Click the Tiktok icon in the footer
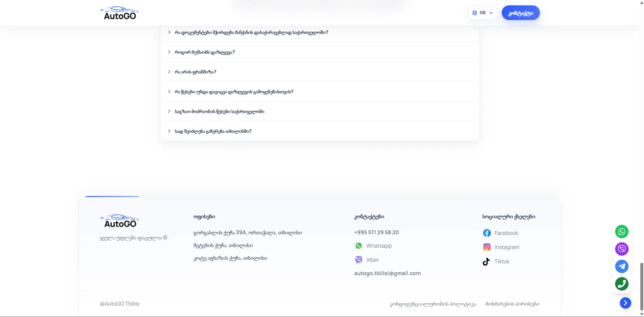This screenshot has width=644, height=317. [486, 261]
